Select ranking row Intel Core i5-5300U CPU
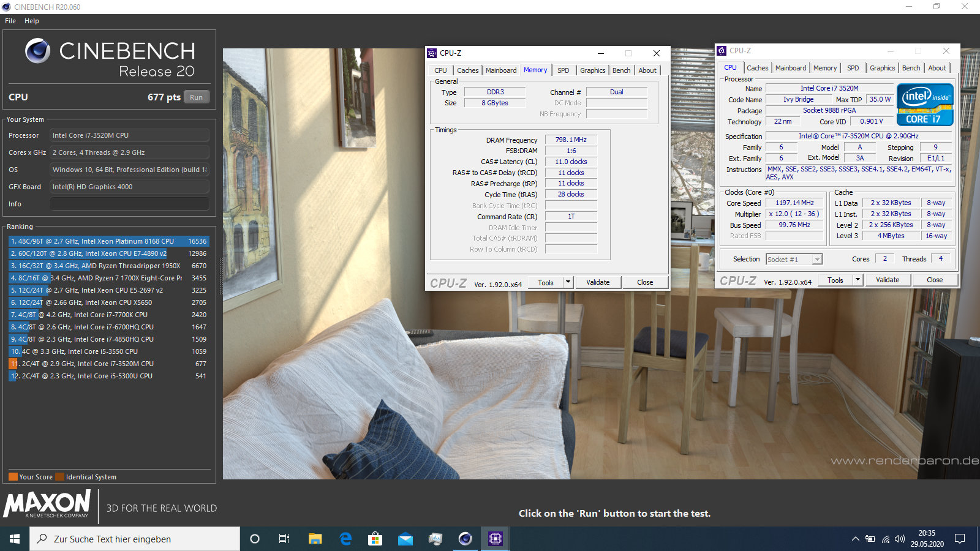 108,376
